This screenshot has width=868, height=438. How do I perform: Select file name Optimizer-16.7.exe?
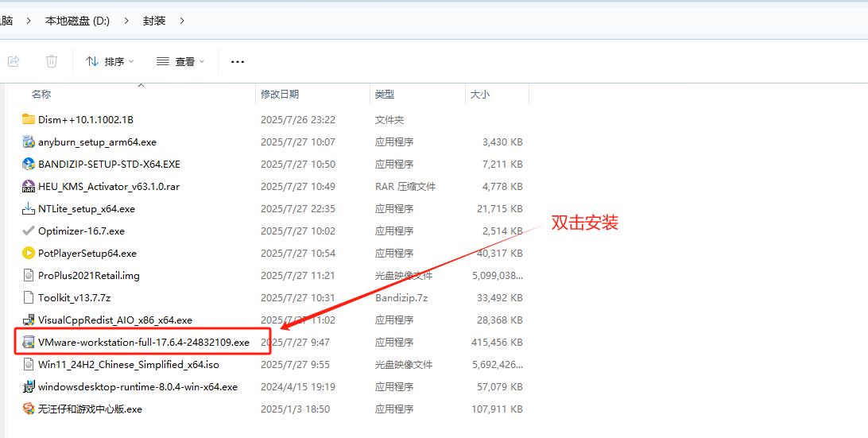81,231
